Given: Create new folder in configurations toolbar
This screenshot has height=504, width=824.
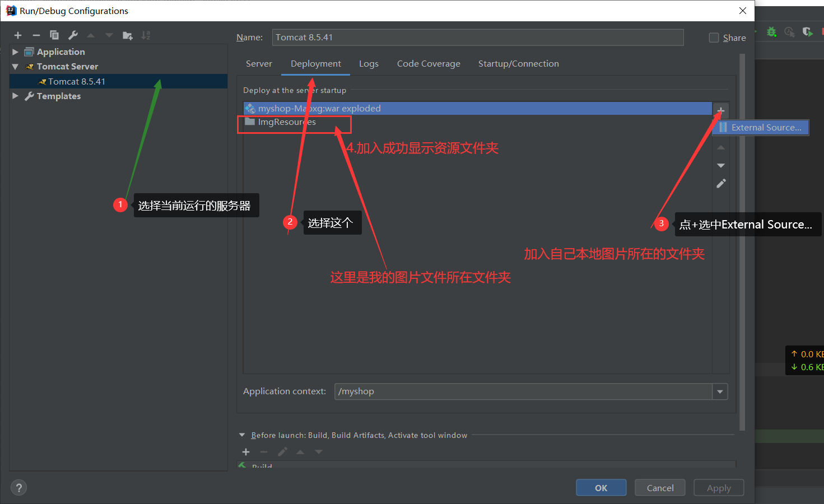Looking at the screenshot, I should pyautogui.click(x=128, y=35).
